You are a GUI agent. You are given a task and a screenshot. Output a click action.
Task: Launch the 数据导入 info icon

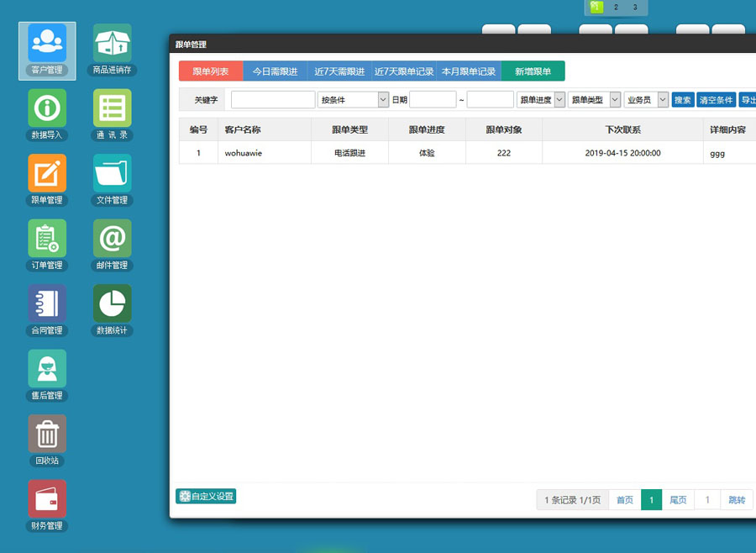47,108
